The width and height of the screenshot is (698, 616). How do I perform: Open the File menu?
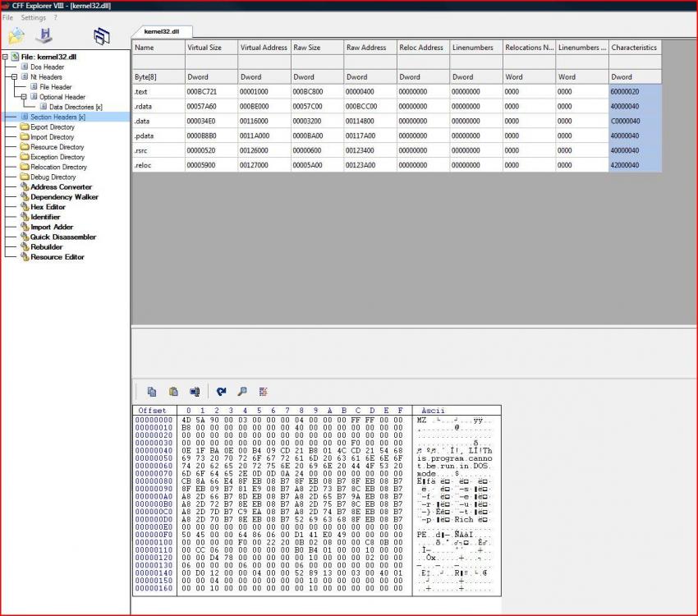click(x=7, y=17)
